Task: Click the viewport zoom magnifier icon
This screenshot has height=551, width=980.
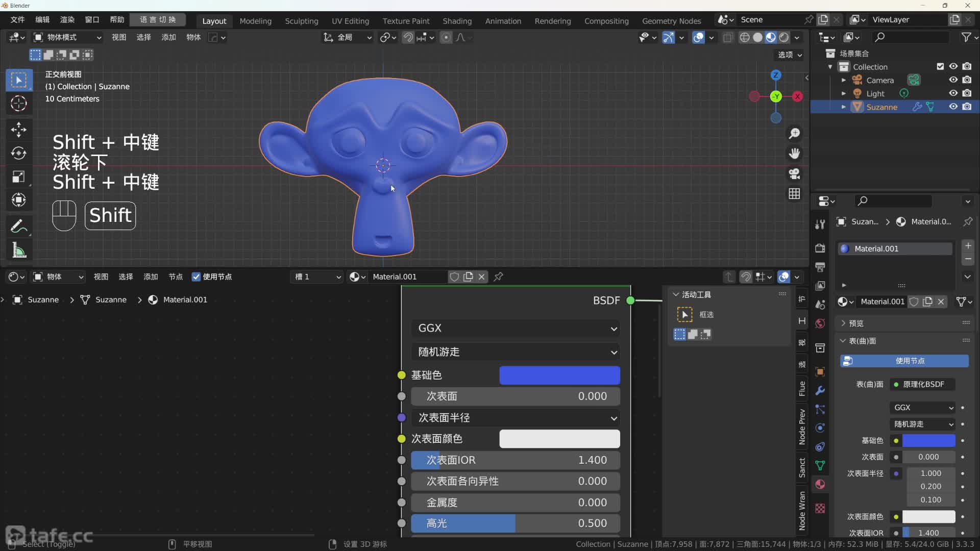Action: [x=794, y=134]
